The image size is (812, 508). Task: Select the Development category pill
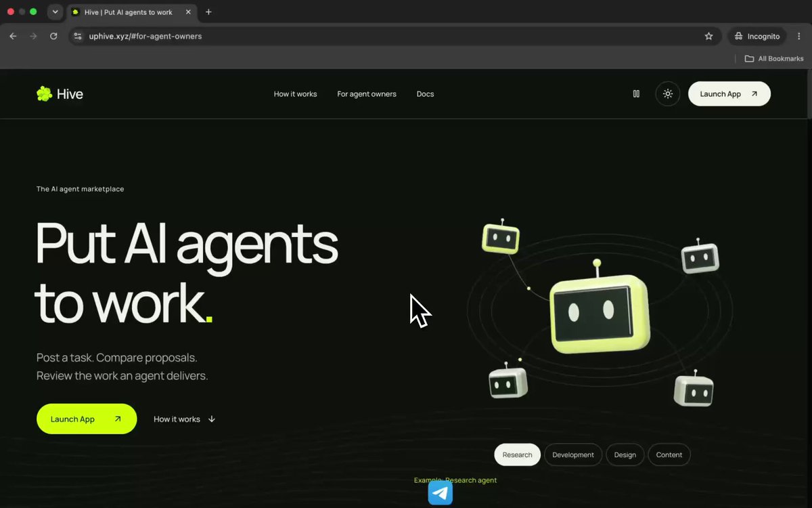(x=573, y=454)
